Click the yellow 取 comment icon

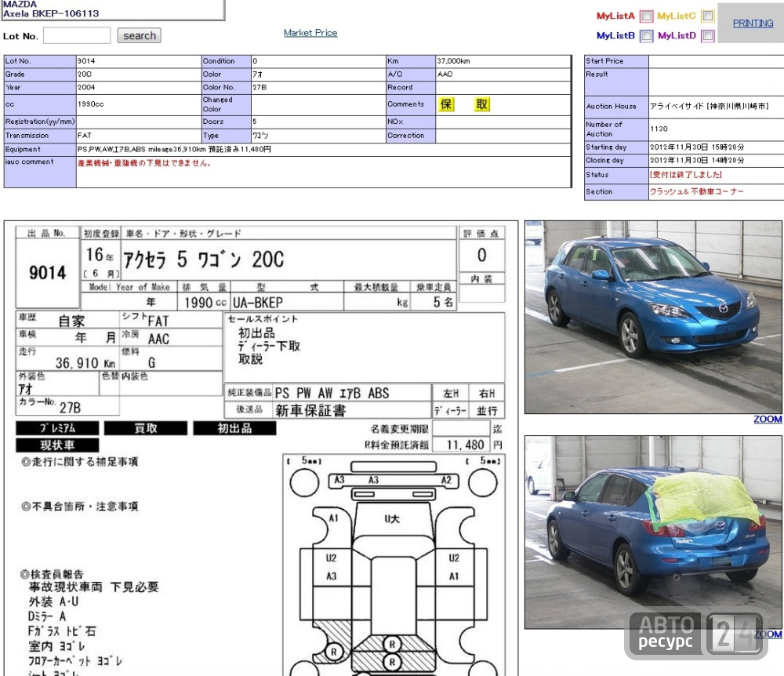[x=481, y=104]
